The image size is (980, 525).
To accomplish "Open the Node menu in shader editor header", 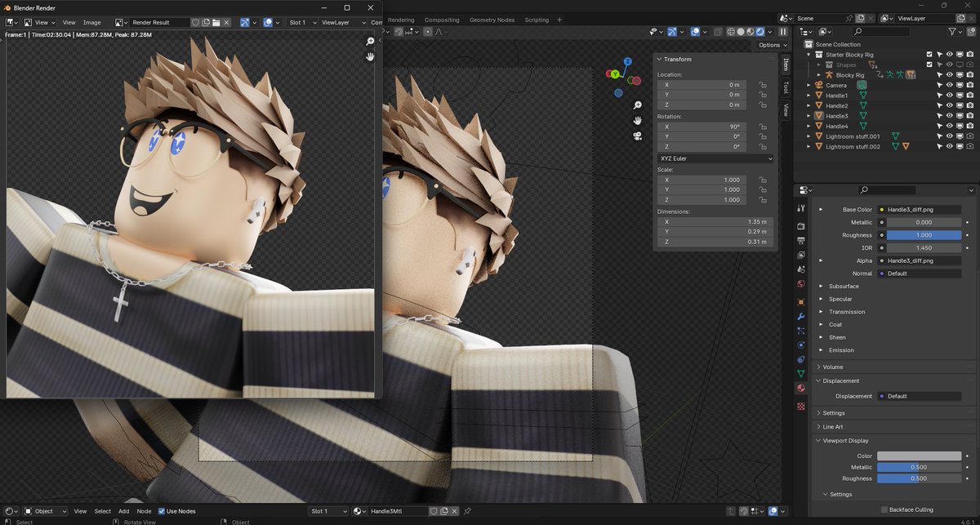I will (144, 511).
